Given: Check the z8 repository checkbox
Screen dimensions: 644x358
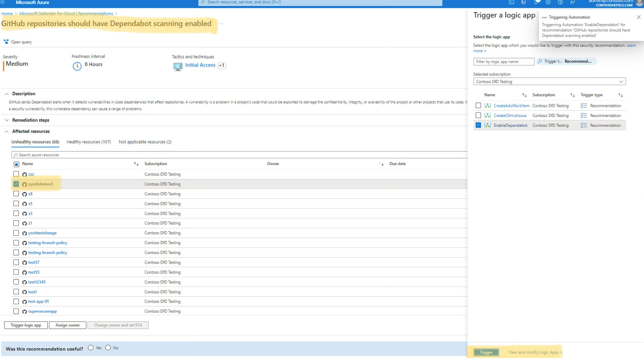Looking at the screenshot, I should [x=16, y=194].
